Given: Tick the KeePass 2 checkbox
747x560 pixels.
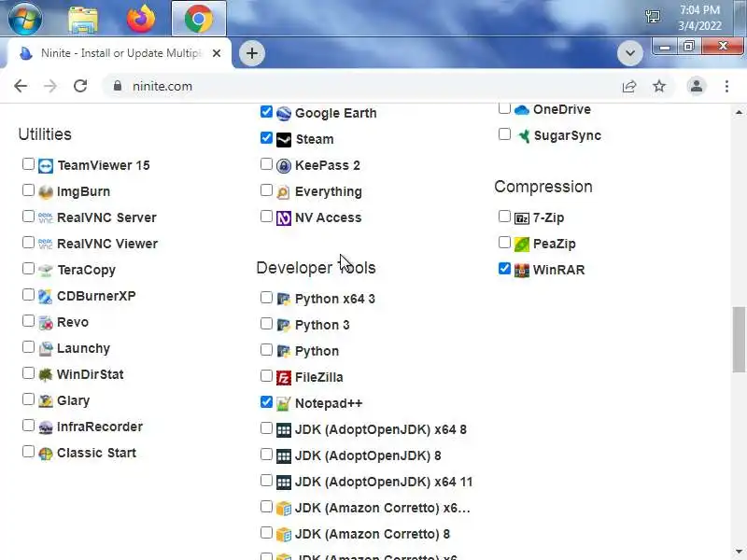Looking at the screenshot, I should click(266, 164).
